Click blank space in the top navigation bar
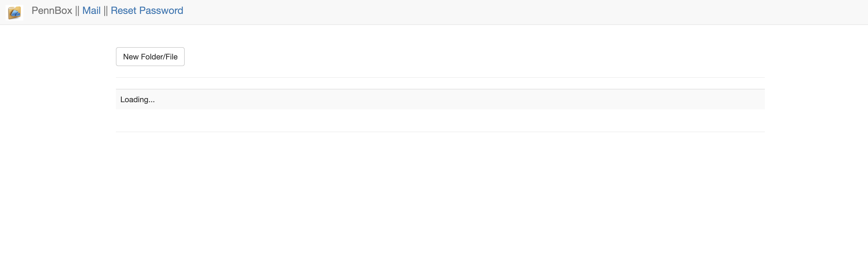868x261 pixels. coord(506,12)
